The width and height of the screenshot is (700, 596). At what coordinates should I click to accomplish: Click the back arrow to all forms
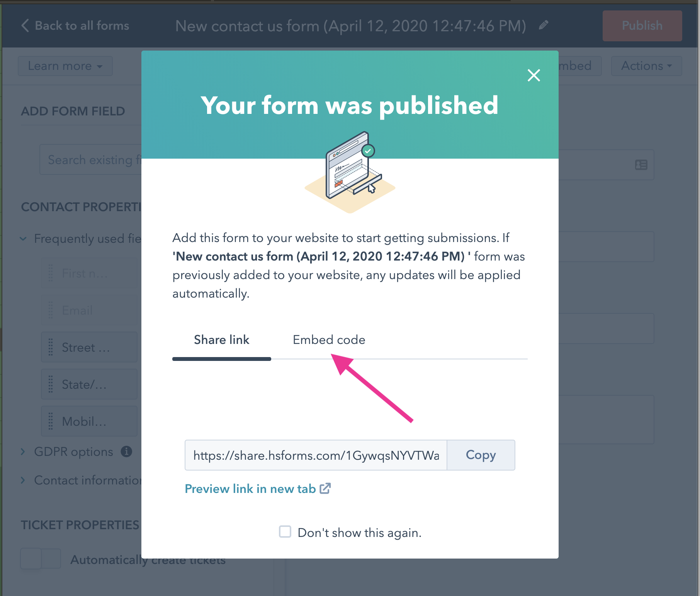pos(25,25)
